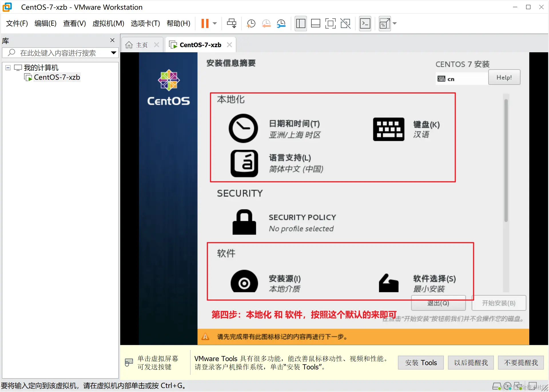
Task: Click the 简体中文 (中国) text
Action: click(296, 169)
